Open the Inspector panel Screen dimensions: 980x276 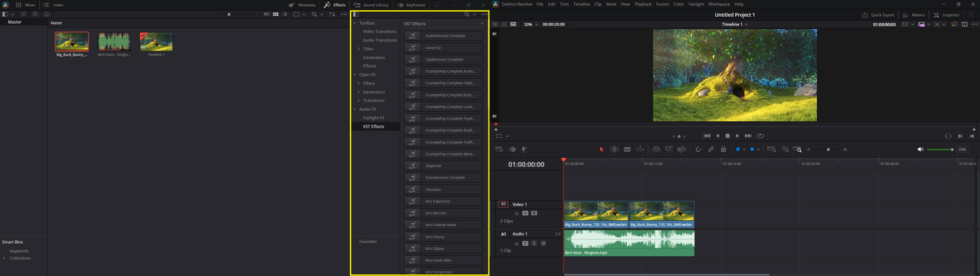point(947,15)
